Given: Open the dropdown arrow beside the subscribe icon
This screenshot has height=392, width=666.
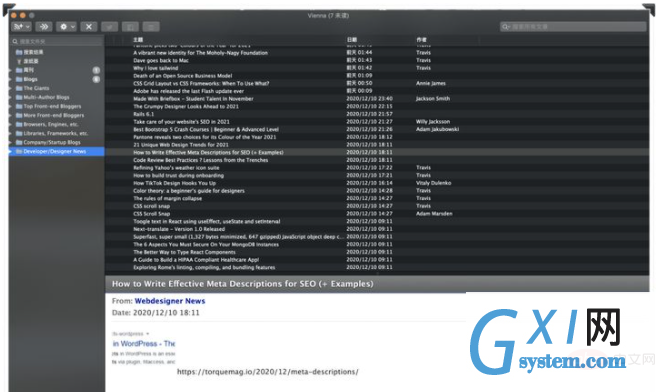Looking at the screenshot, I should coord(28,27).
